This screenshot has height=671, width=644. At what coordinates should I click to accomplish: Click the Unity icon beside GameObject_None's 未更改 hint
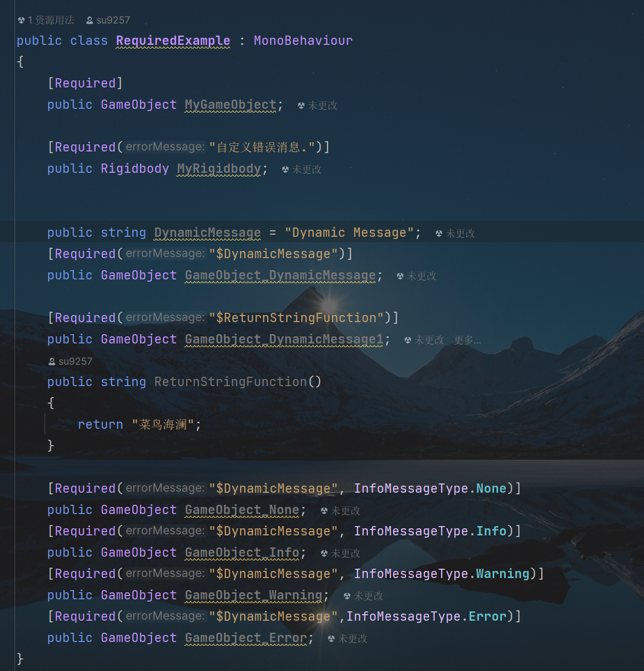324,511
